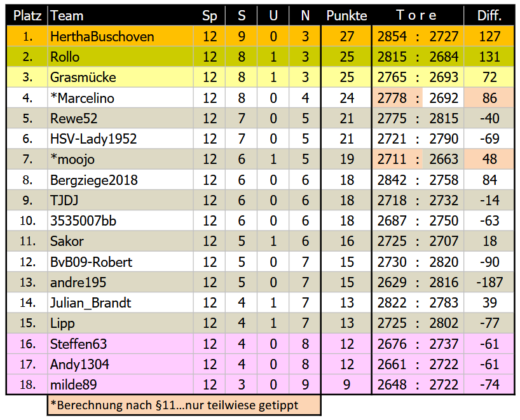Select the Team column header
The image size is (520, 420).
pos(67,16)
